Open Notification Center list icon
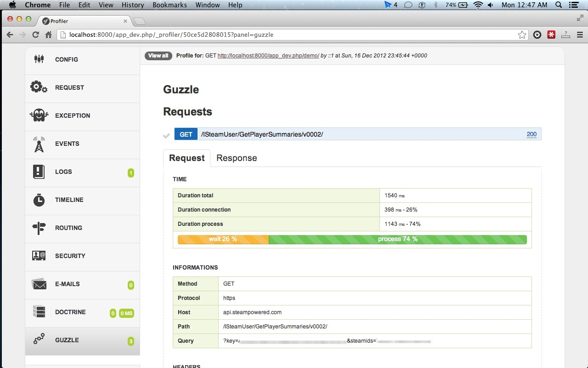Image resolution: width=588 pixels, height=368 pixels. point(574,5)
